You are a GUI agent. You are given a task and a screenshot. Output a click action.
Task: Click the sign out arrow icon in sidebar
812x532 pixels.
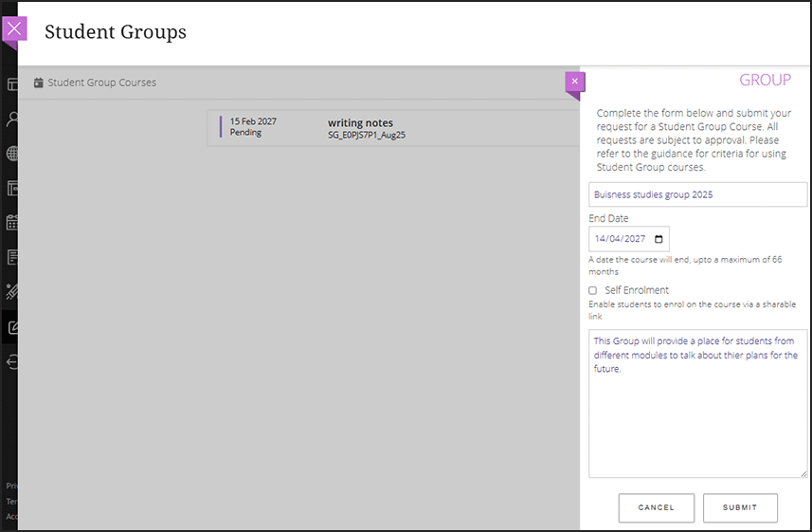pos(12,361)
